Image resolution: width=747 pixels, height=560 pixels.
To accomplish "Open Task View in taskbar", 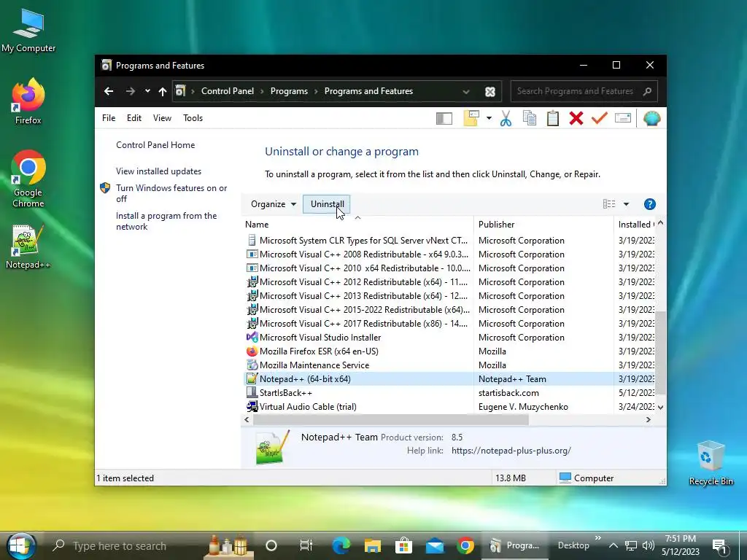I will pos(306,545).
